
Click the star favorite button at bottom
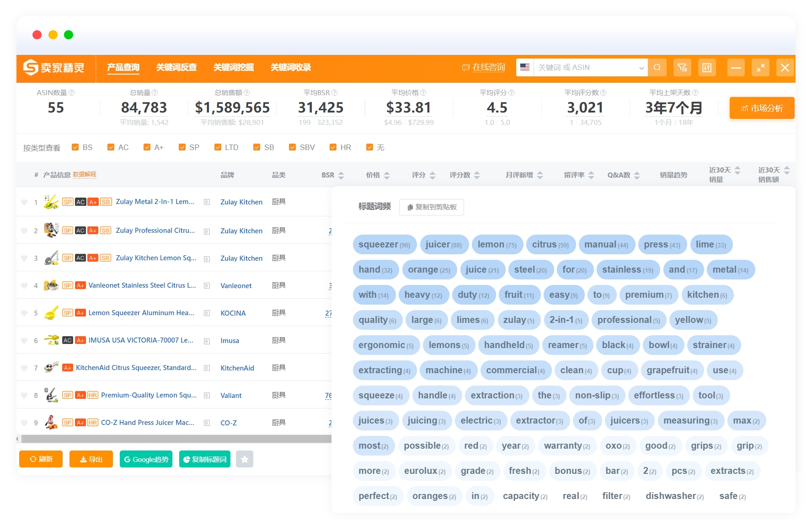click(x=245, y=459)
